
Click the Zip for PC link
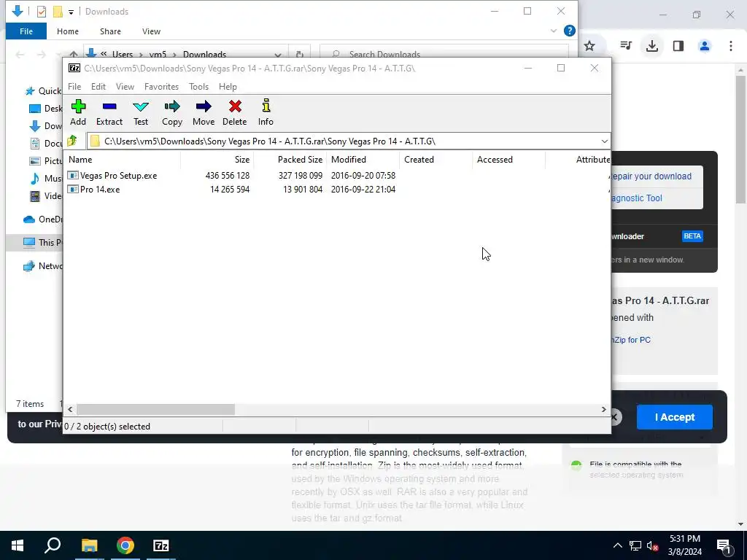coord(631,340)
